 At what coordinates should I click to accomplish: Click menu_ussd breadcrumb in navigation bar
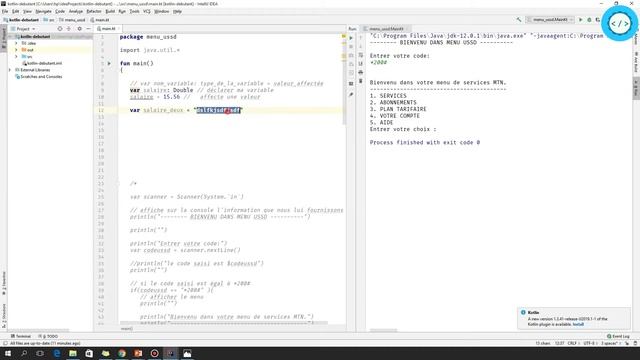tap(72, 20)
